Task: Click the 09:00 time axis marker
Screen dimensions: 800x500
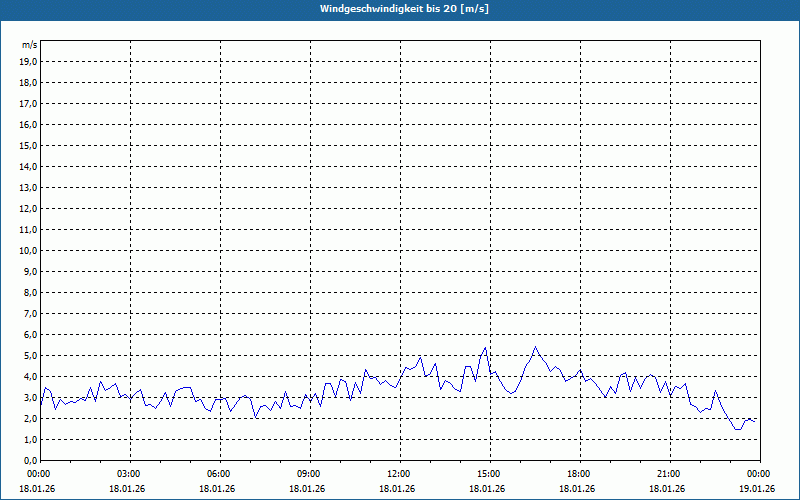Action: [309, 474]
